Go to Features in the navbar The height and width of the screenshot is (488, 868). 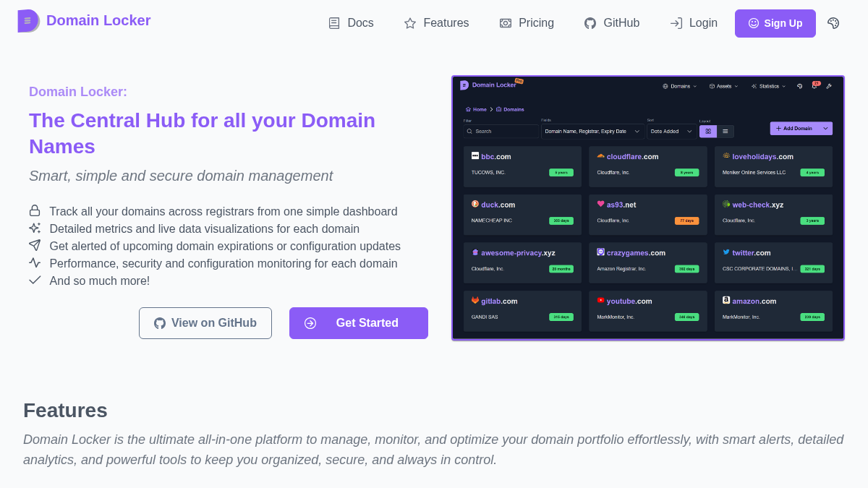coord(436,23)
